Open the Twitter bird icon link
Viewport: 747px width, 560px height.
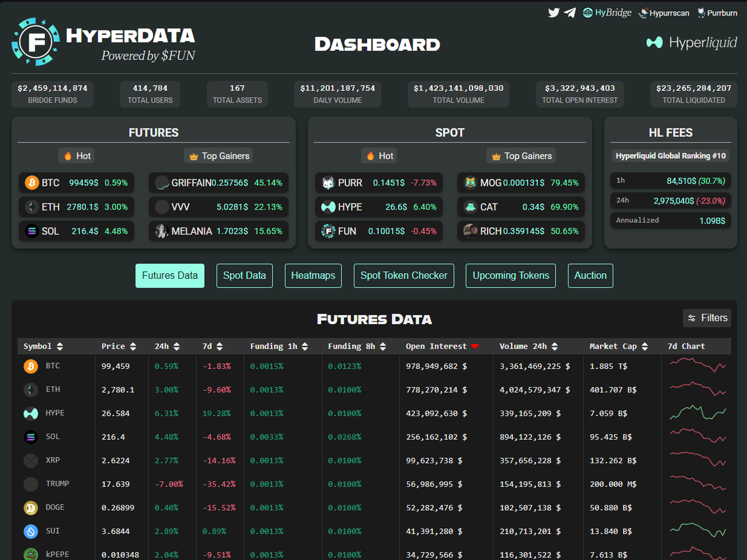[553, 12]
